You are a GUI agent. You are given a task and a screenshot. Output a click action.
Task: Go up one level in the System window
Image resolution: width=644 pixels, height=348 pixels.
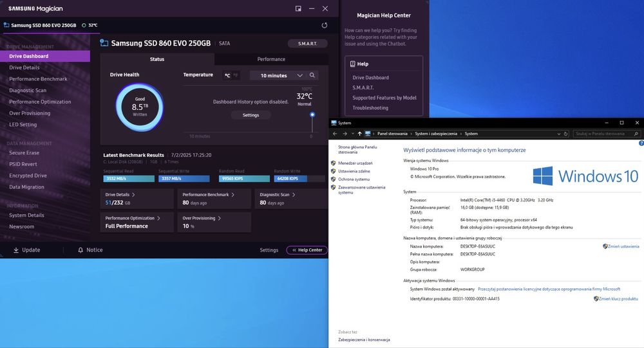coord(360,134)
